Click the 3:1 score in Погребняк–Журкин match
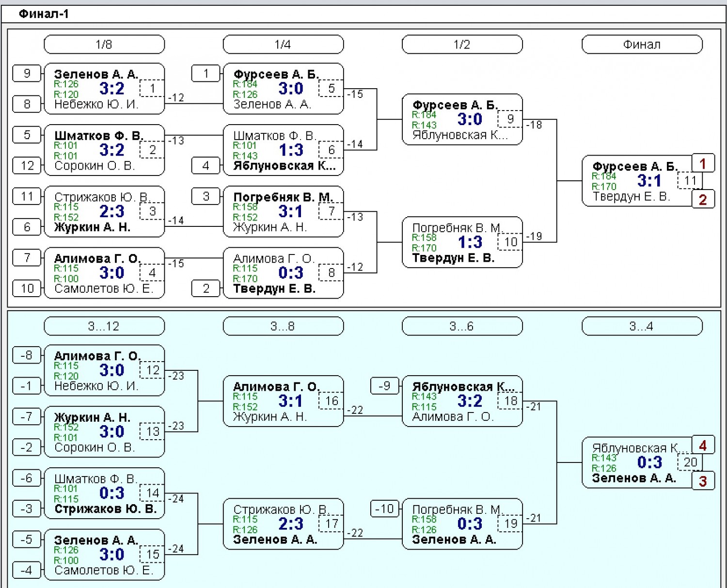 click(x=291, y=211)
